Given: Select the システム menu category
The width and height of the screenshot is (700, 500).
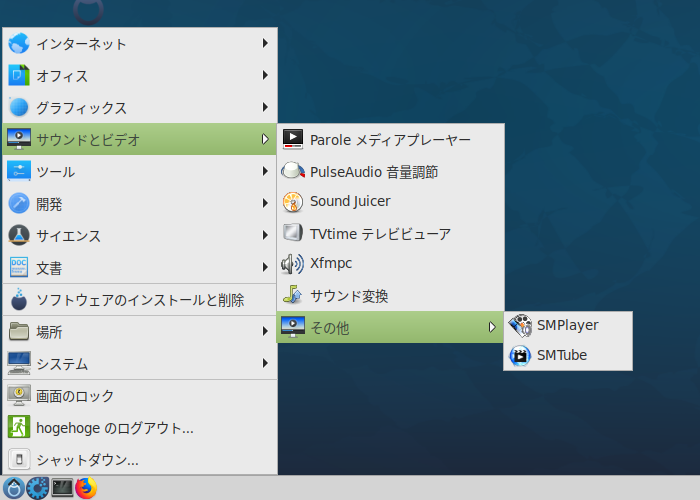Looking at the screenshot, I should pyautogui.click(x=140, y=363).
